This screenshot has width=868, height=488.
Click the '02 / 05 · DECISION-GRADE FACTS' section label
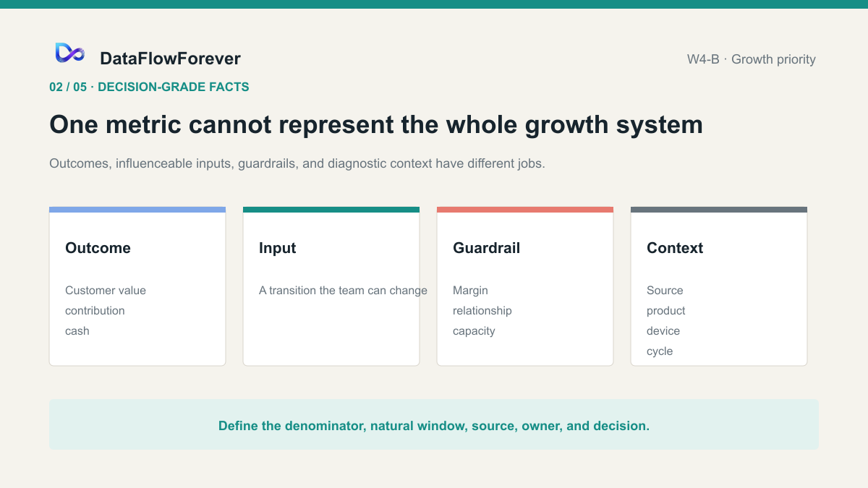click(x=149, y=87)
